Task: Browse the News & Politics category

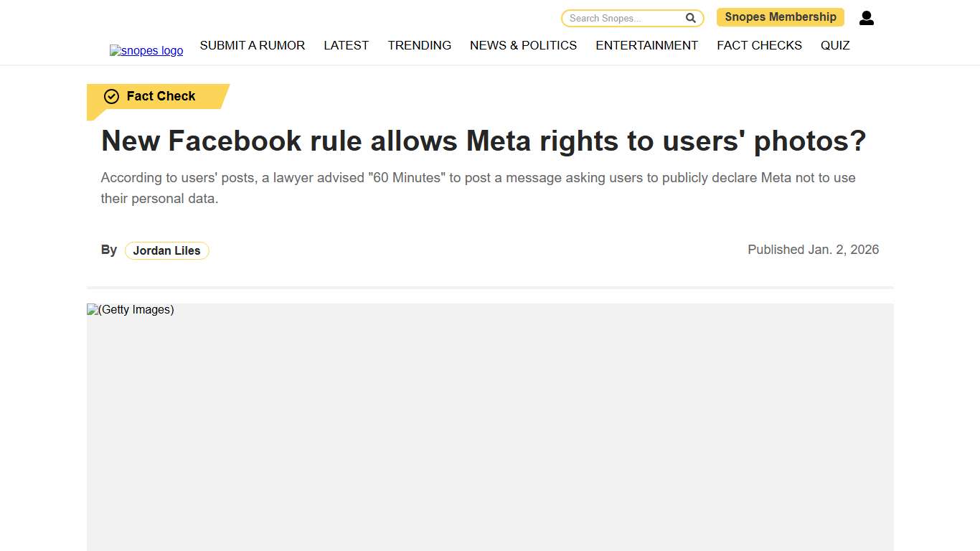Action: [x=523, y=45]
